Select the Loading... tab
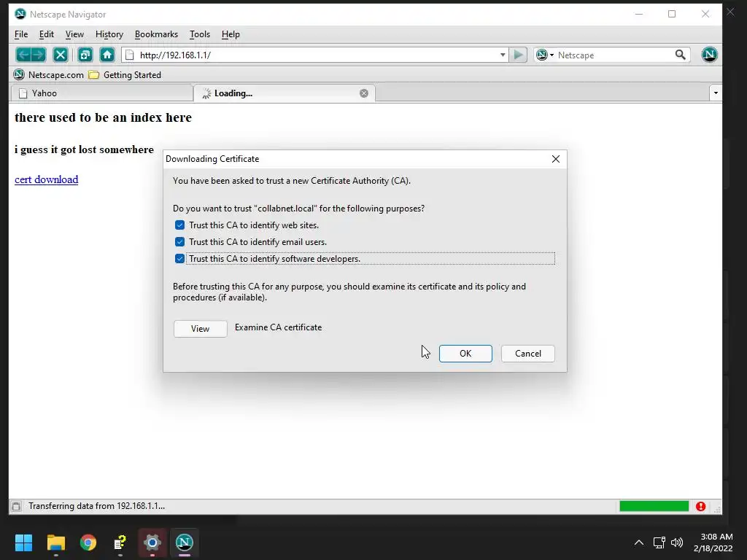 (x=285, y=93)
